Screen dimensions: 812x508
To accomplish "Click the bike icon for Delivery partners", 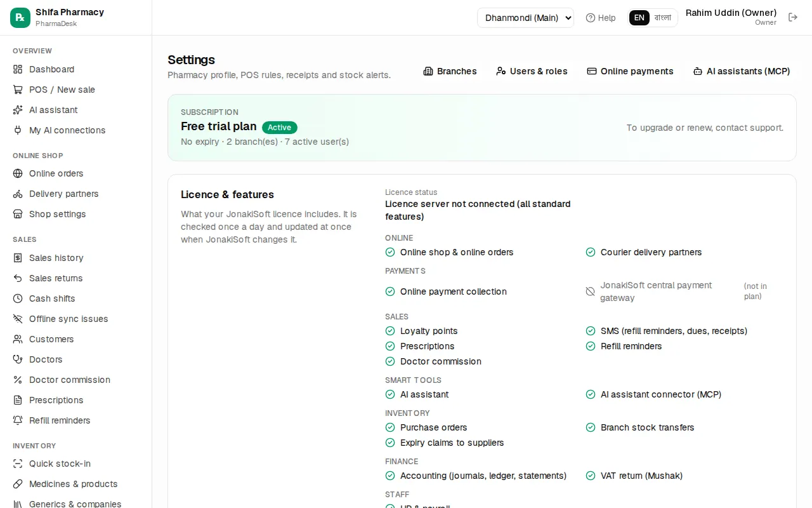I will 18,194.
